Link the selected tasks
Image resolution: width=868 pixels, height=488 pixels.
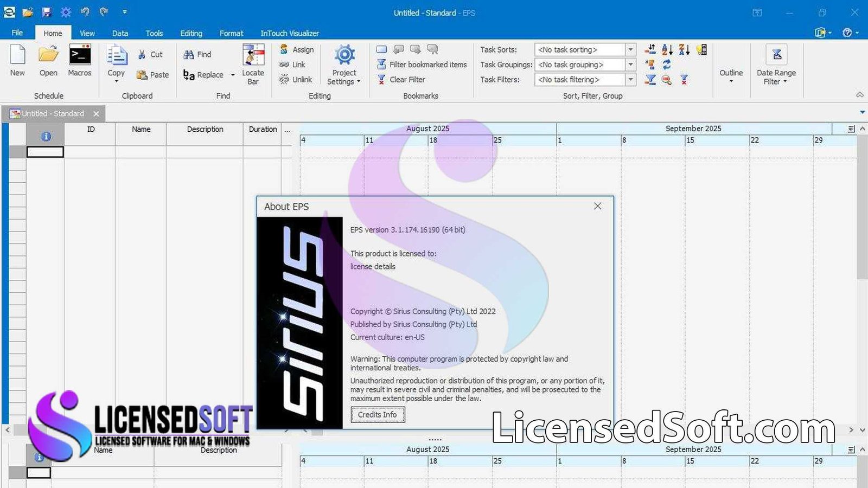point(292,65)
